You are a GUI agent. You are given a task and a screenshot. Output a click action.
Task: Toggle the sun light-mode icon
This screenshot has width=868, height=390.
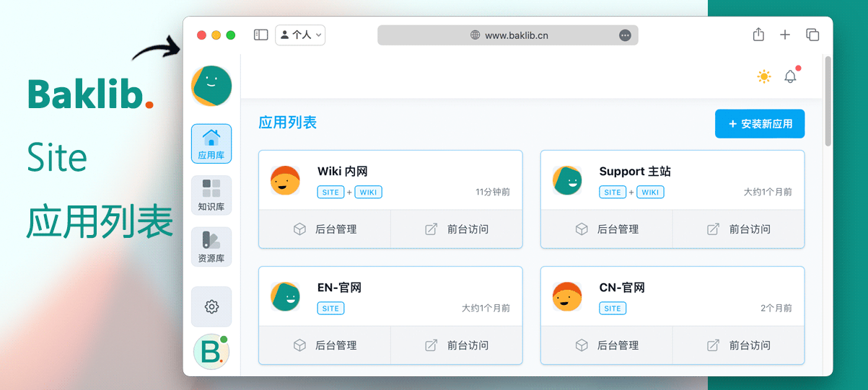(764, 76)
